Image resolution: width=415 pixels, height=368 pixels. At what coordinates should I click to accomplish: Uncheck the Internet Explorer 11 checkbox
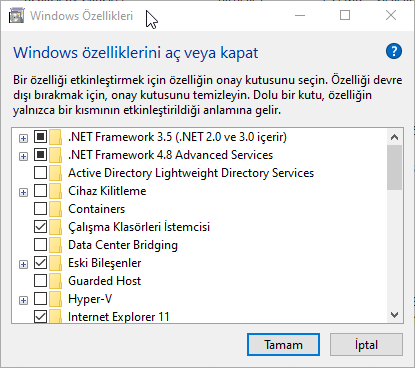point(40,317)
